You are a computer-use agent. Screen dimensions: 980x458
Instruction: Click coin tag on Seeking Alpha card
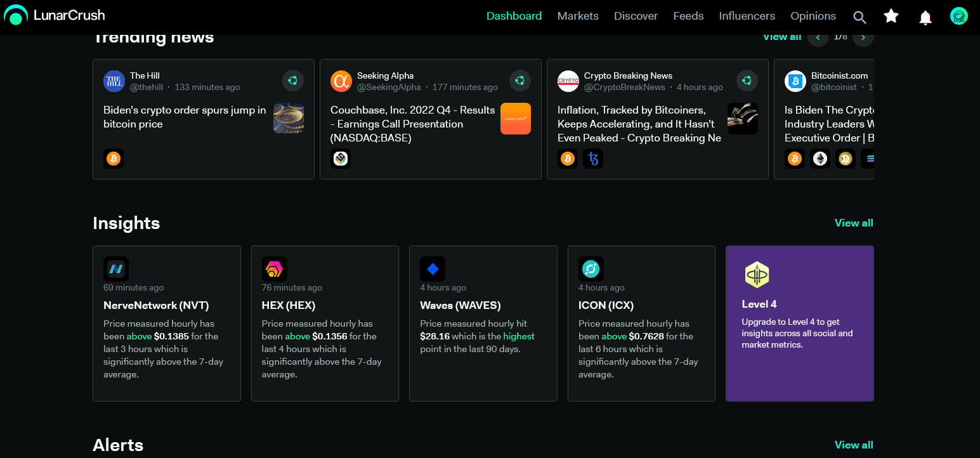tap(341, 159)
